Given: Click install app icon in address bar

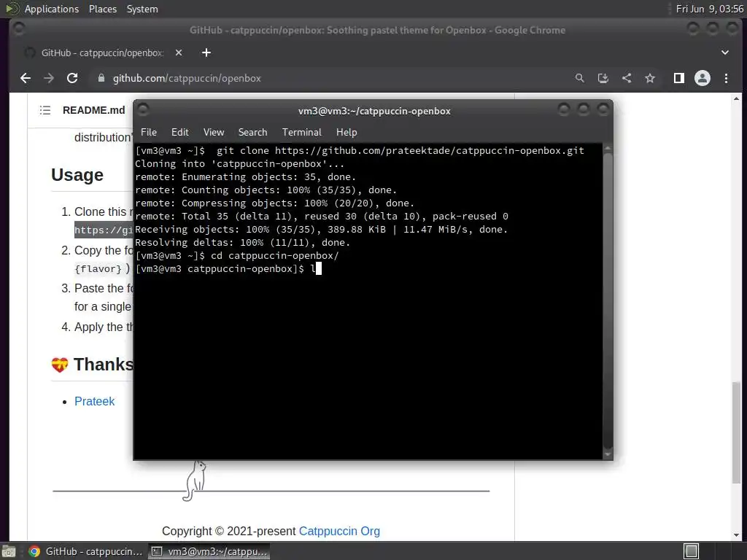Looking at the screenshot, I should [x=603, y=78].
